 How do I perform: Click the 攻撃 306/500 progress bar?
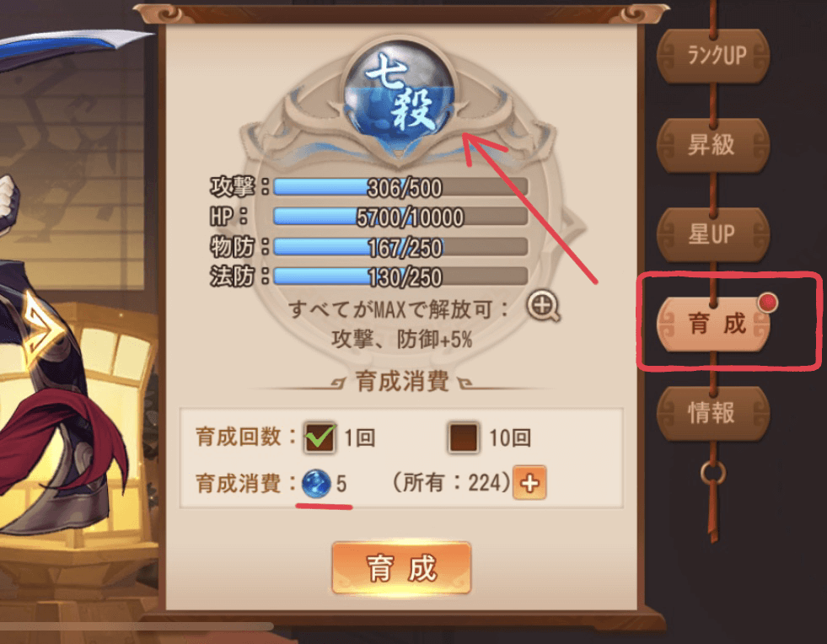tap(400, 187)
